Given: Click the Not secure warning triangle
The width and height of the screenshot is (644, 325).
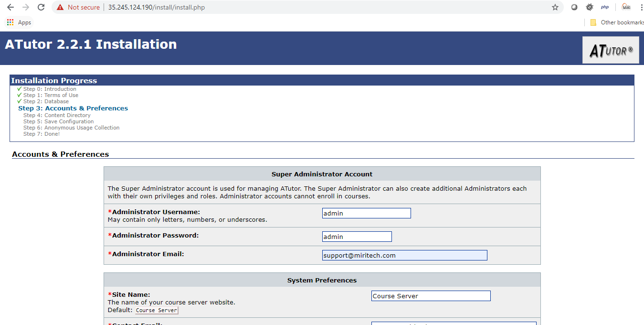Looking at the screenshot, I should 60,7.
